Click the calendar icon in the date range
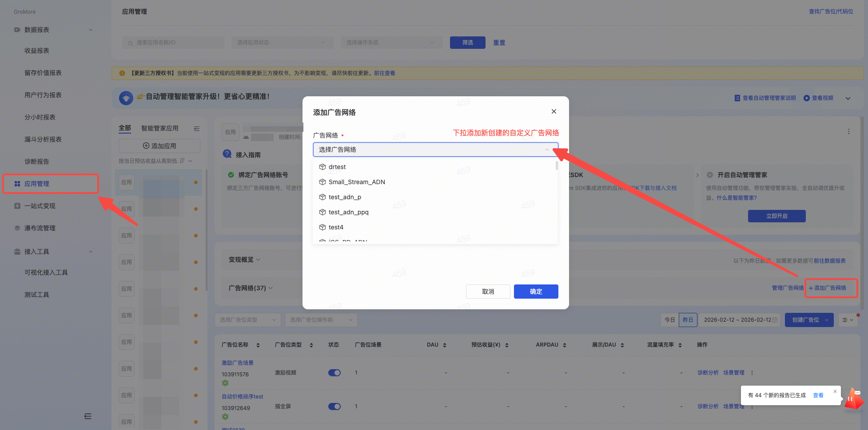 click(775, 320)
